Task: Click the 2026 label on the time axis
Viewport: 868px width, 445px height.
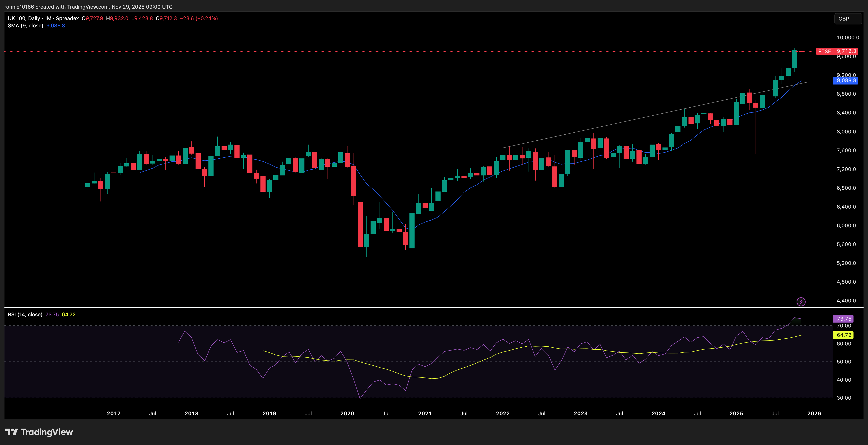Action: (x=814, y=414)
